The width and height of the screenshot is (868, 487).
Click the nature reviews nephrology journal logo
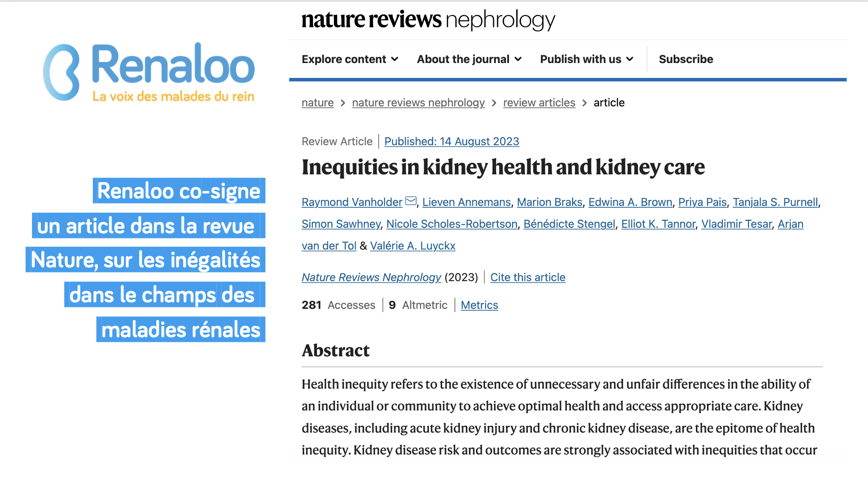click(428, 20)
